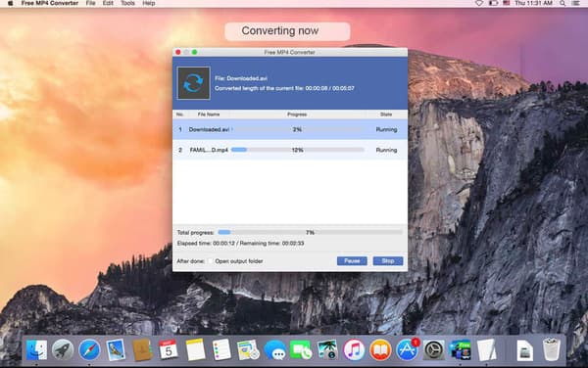This screenshot has height=368, width=588.
Task: Open Free MP4 Converter app menu
Action: [50, 3]
